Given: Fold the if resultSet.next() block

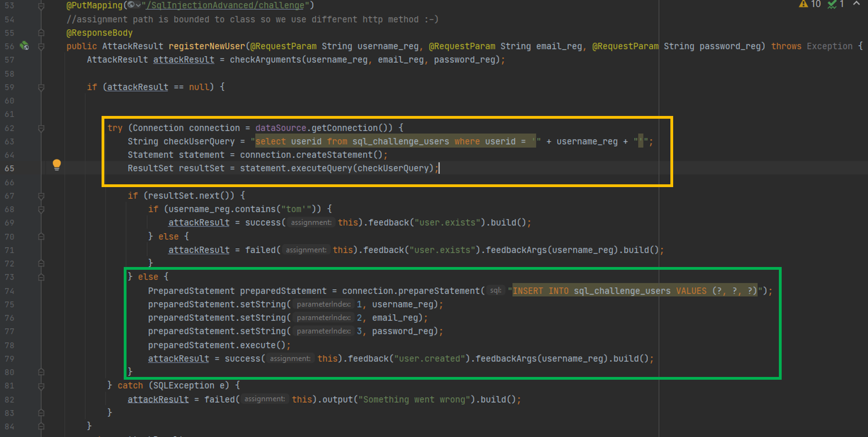Looking at the screenshot, I should pyautogui.click(x=41, y=196).
